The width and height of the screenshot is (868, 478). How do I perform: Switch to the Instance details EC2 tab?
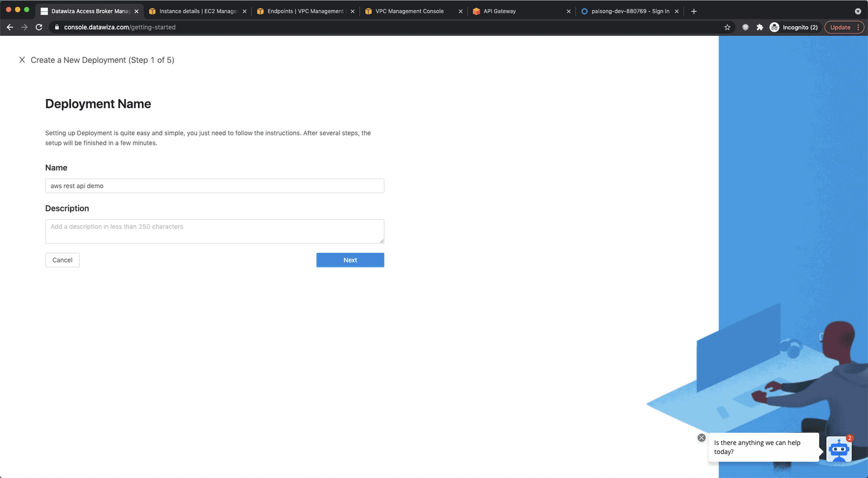(197, 11)
